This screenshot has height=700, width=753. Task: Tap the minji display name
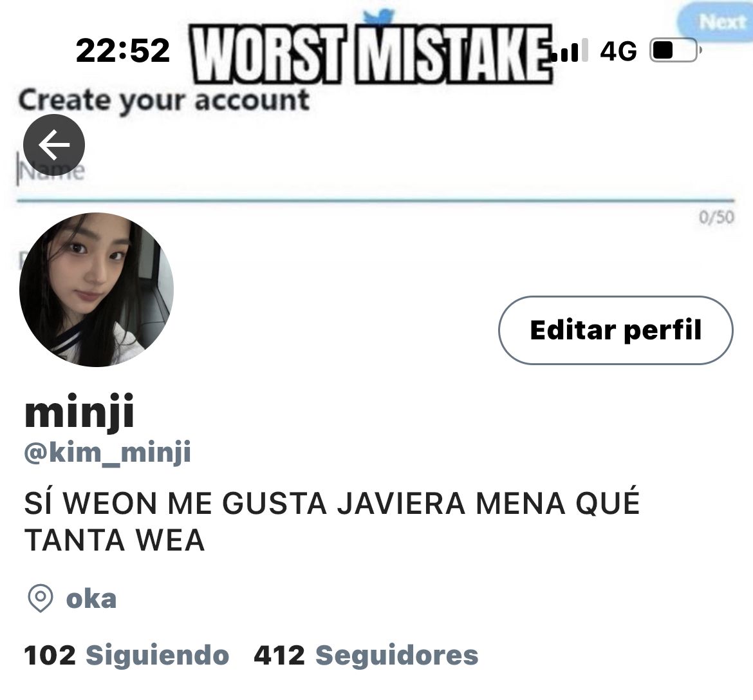coord(79,413)
